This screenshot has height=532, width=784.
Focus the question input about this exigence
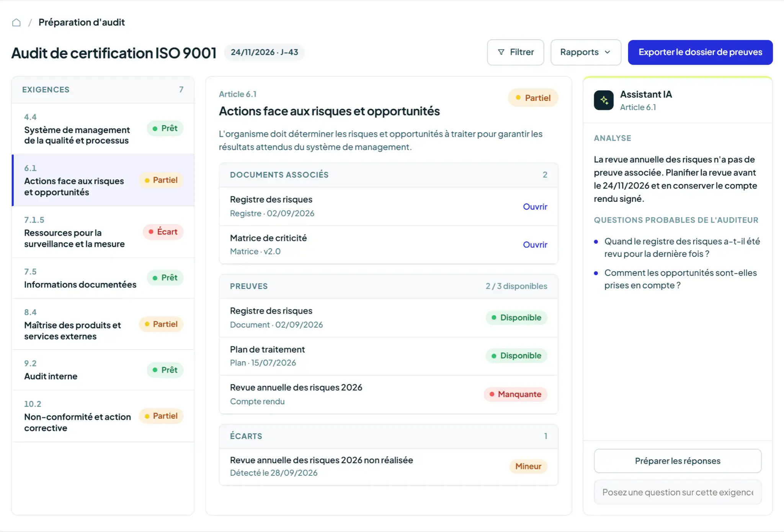pos(678,492)
